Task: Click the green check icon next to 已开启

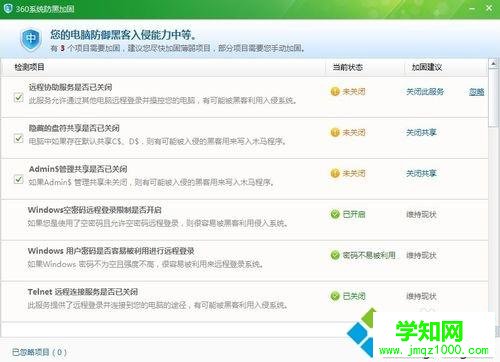Action: [x=335, y=214]
